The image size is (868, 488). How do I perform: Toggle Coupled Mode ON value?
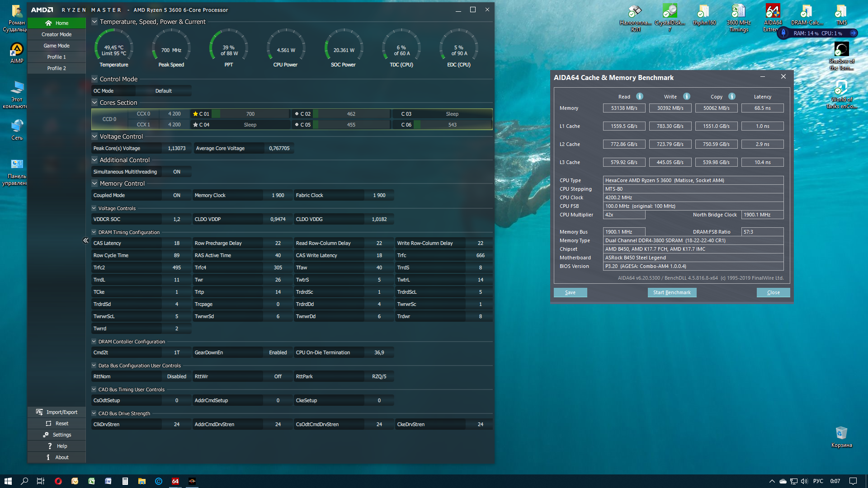177,195
